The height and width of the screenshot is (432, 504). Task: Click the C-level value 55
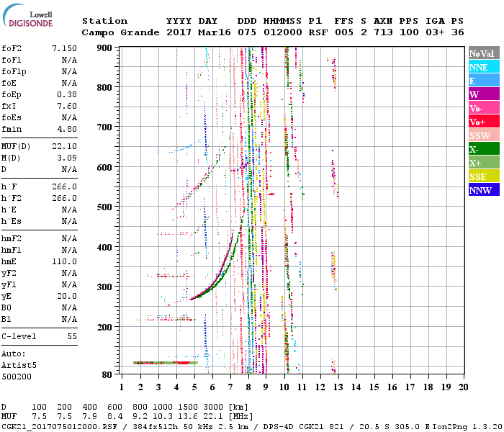coord(72,336)
